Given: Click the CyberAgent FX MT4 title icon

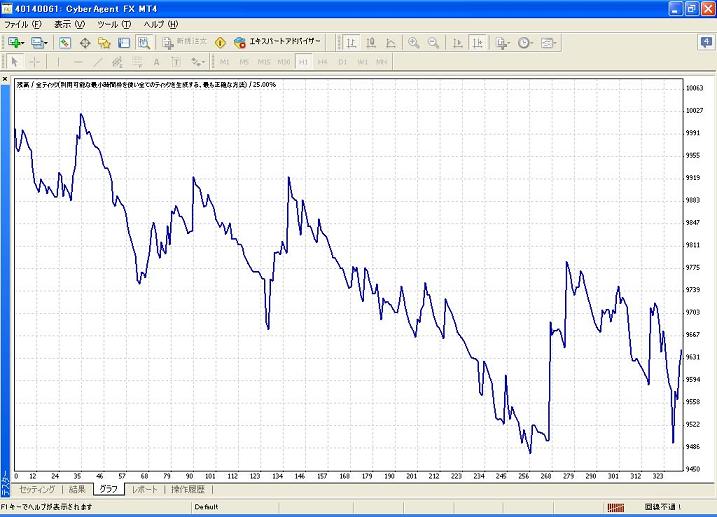Looking at the screenshot, I should 7,9.
